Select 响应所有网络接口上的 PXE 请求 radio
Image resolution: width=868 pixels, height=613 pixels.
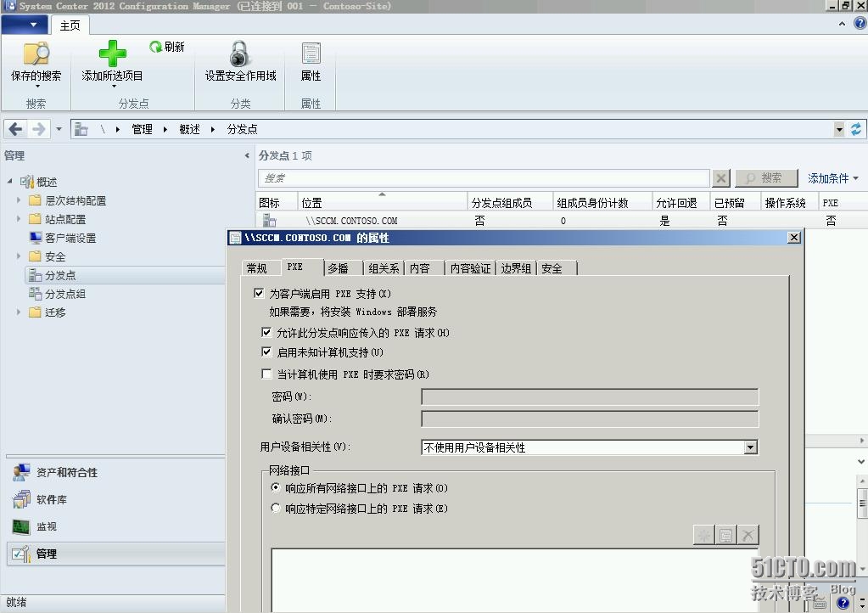(x=276, y=488)
